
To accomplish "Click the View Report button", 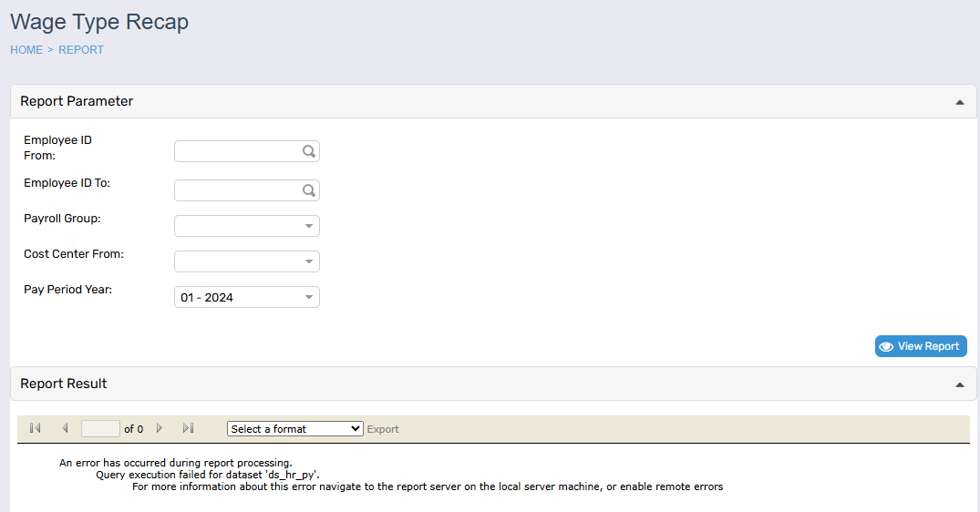I will [x=921, y=346].
